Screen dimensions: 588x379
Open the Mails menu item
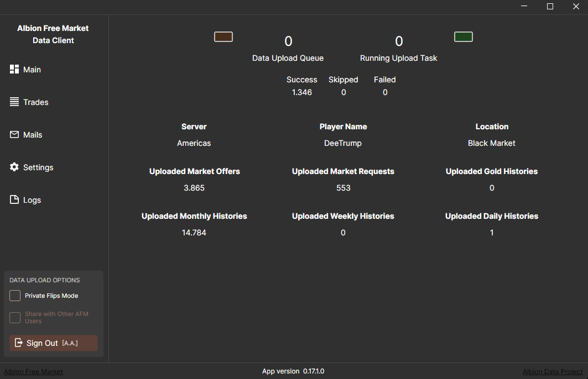point(33,135)
